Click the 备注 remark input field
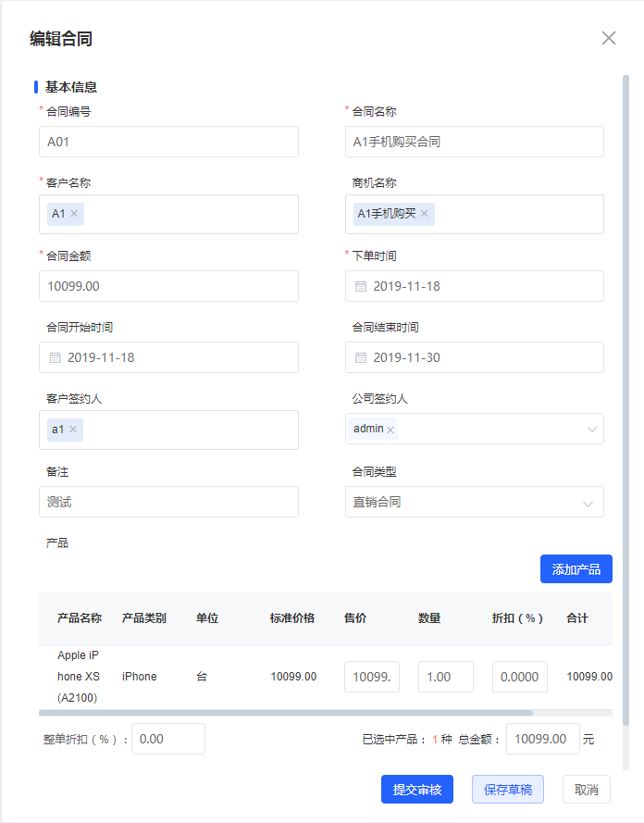The image size is (644, 823). [x=168, y=502]
